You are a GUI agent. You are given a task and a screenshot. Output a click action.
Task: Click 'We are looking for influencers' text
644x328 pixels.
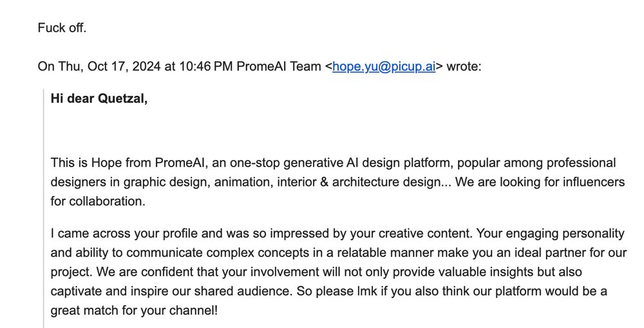[x=540, y=182]
